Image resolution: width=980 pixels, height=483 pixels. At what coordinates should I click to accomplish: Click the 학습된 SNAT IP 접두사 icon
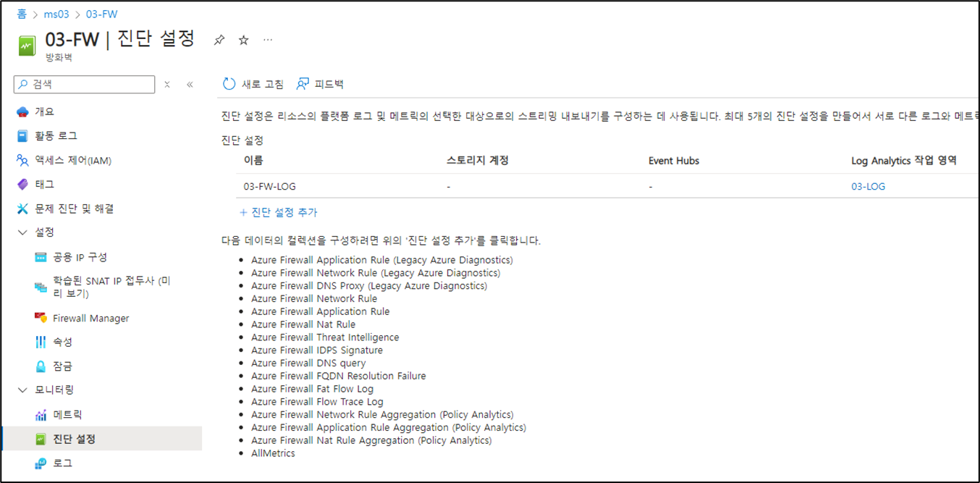(x=41, y=287)
